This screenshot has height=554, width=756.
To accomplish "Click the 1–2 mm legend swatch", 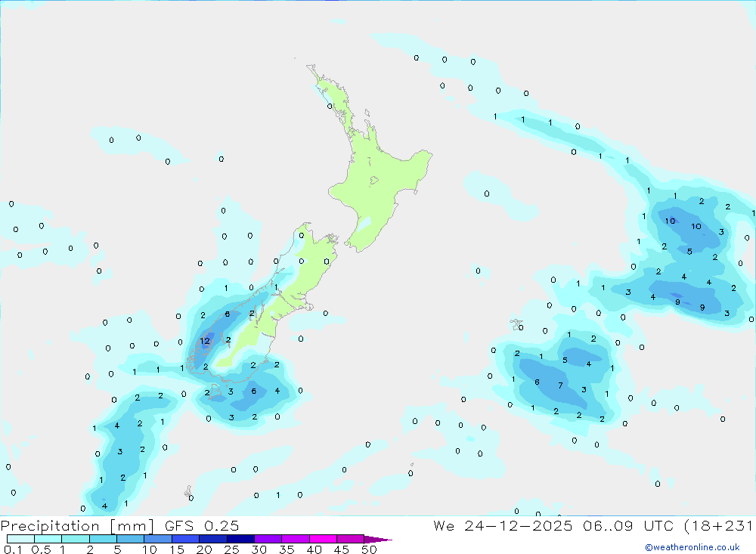I will coord(76,539).
